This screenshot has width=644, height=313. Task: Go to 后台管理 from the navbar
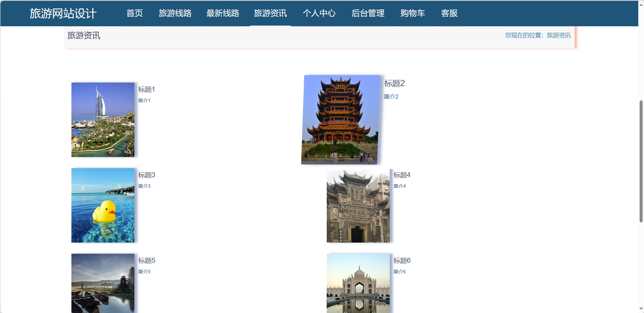pos(367,13)
